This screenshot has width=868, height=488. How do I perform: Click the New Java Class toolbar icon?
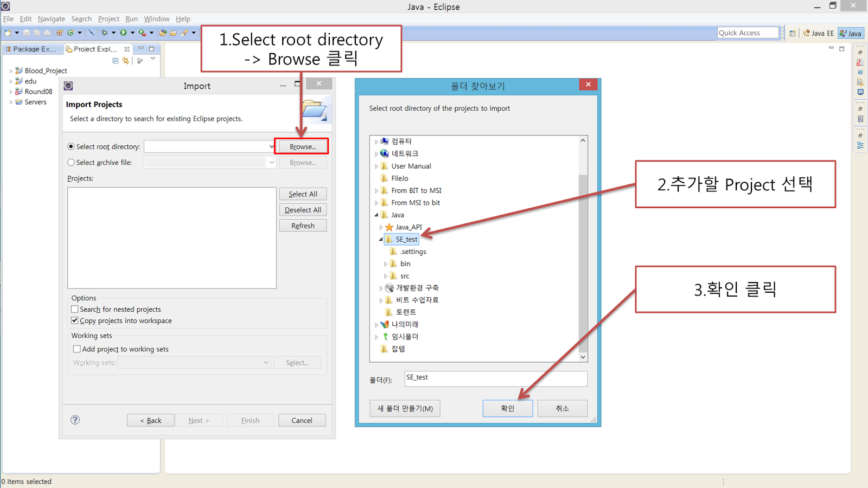click(x=71, y=33)
